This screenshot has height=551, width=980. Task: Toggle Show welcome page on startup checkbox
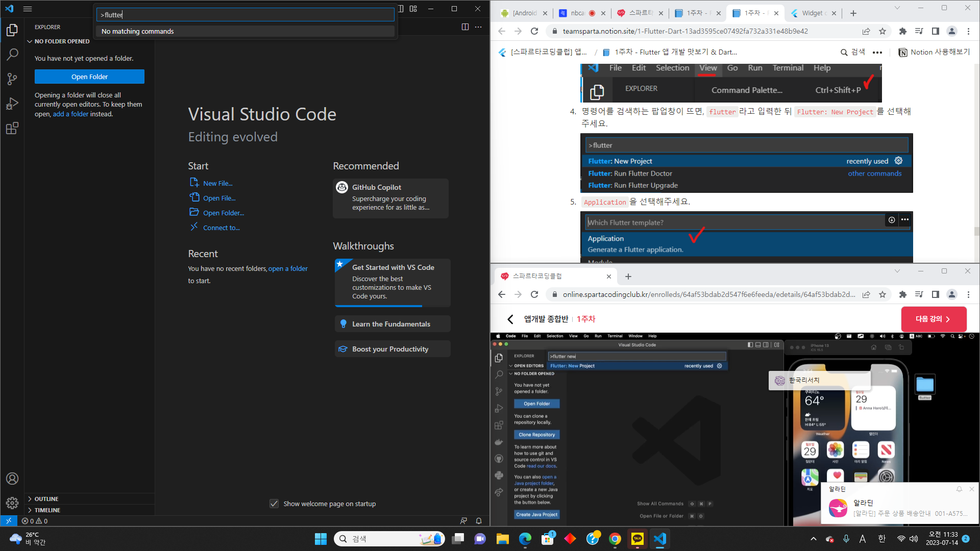(274, 504)
